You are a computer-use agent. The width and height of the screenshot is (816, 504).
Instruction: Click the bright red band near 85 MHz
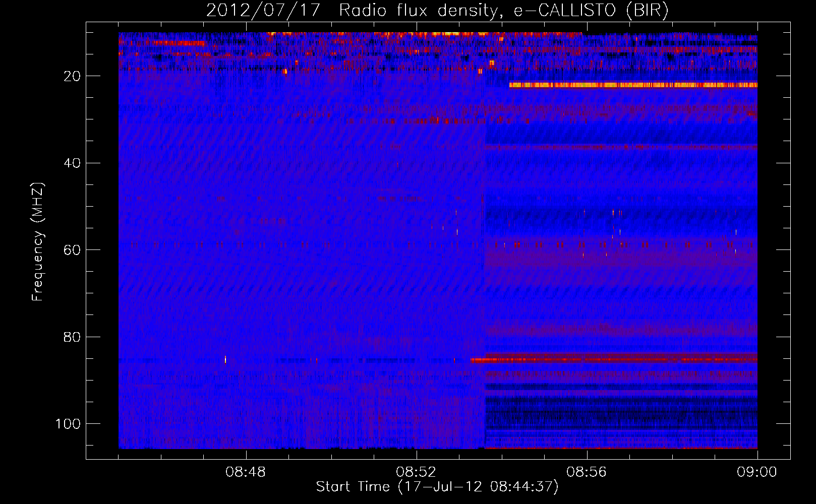(x=614, y=359)
